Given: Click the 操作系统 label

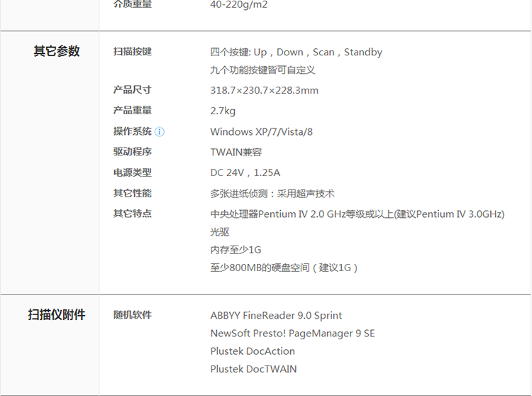Looking at the screenshot, I should (x=133, y=131).
